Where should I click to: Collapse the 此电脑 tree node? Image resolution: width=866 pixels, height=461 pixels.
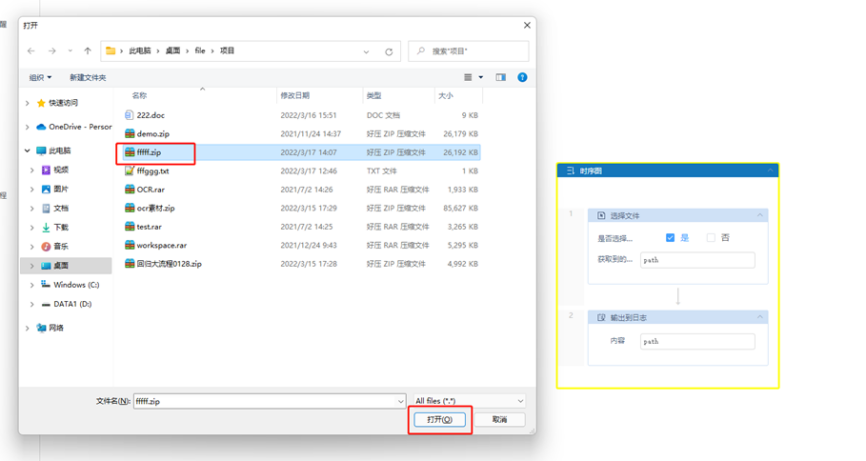[27, 151]
